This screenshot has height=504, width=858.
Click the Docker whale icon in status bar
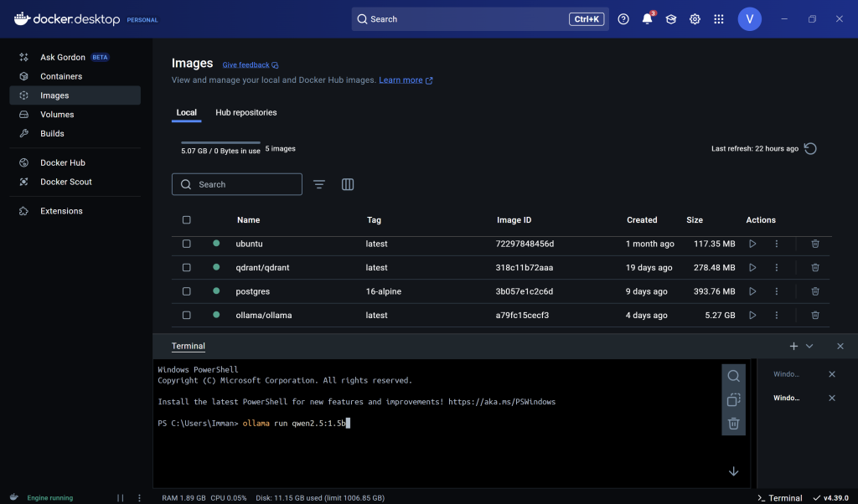point(14,497)
